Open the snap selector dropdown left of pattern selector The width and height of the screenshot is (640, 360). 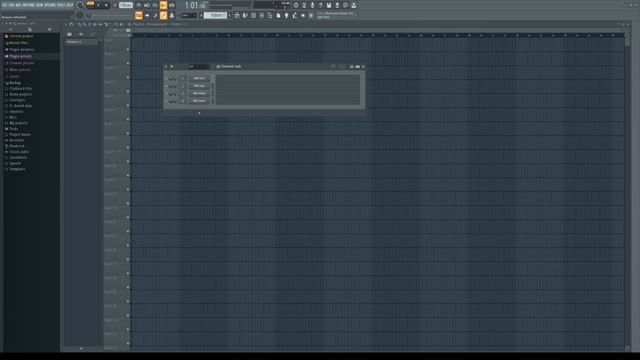tap(189, 15)
